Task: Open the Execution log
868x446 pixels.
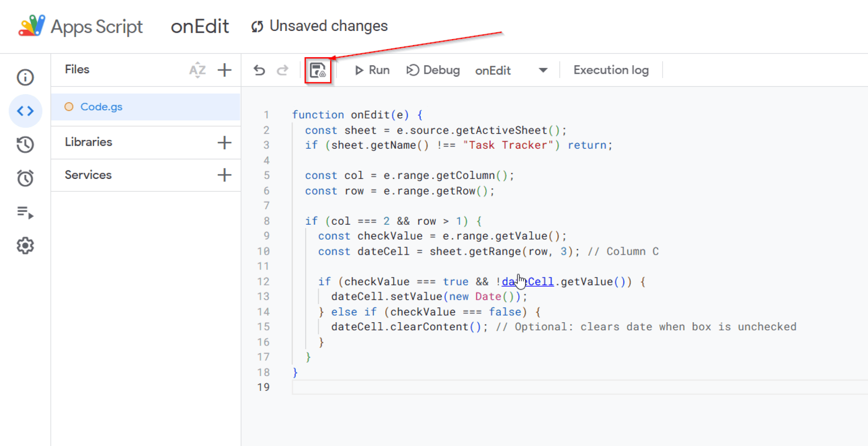Action: [x=611, y=70]
